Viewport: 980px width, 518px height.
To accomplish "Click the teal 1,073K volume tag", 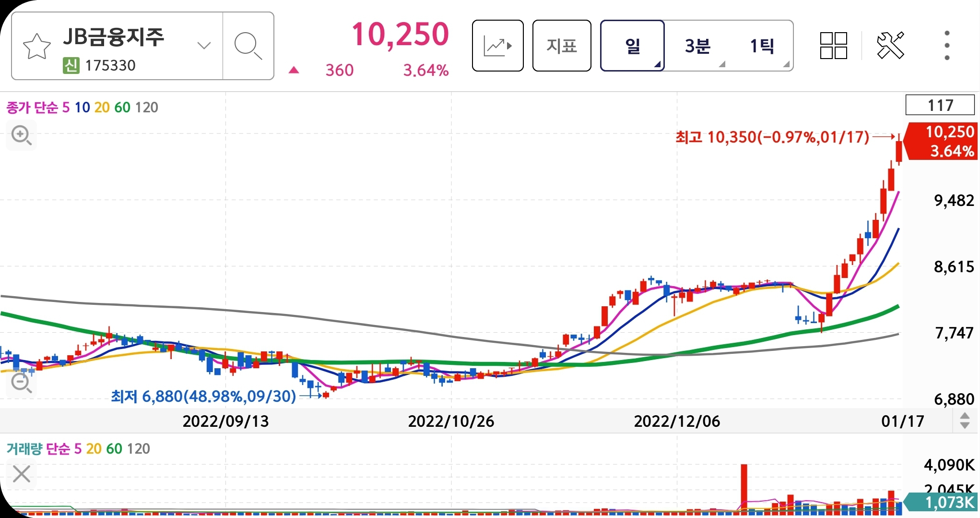I will pos(941,503).
